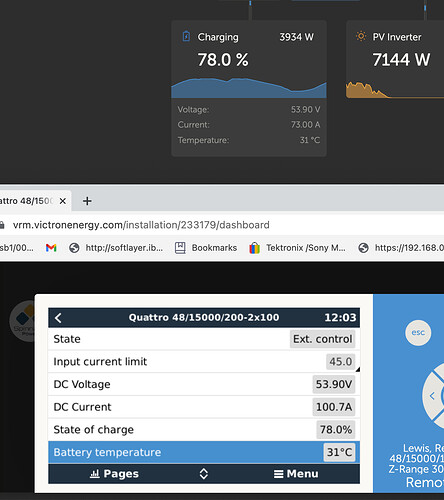Click the Ext. control state value
The image size is (444, 500).
tap(322, 339)
